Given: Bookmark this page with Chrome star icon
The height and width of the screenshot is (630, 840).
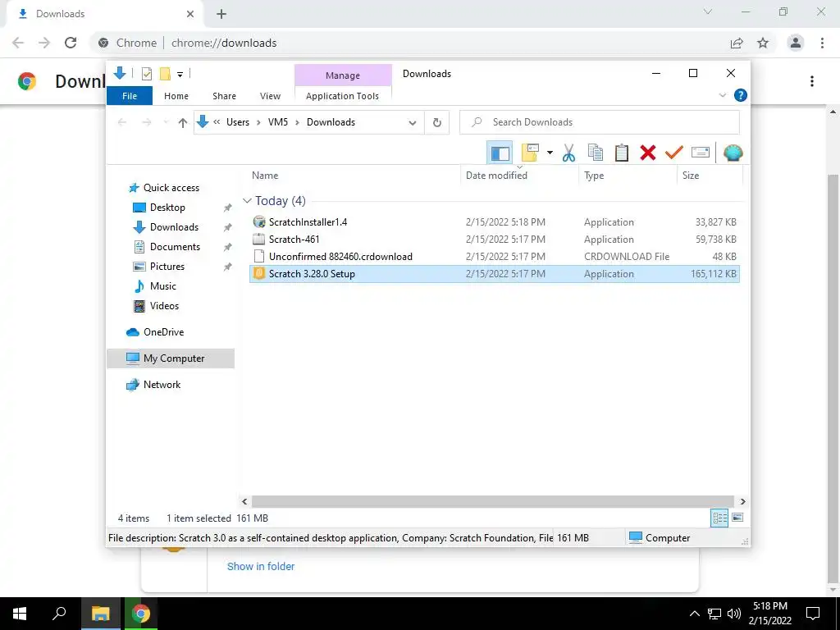Looking at the screenshot, I should tap(763, 43).
